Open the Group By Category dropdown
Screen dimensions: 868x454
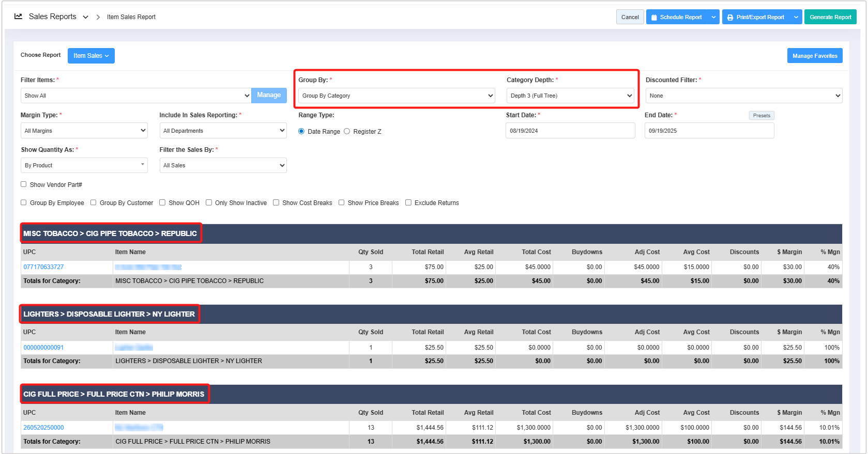(x=396, y=96)
